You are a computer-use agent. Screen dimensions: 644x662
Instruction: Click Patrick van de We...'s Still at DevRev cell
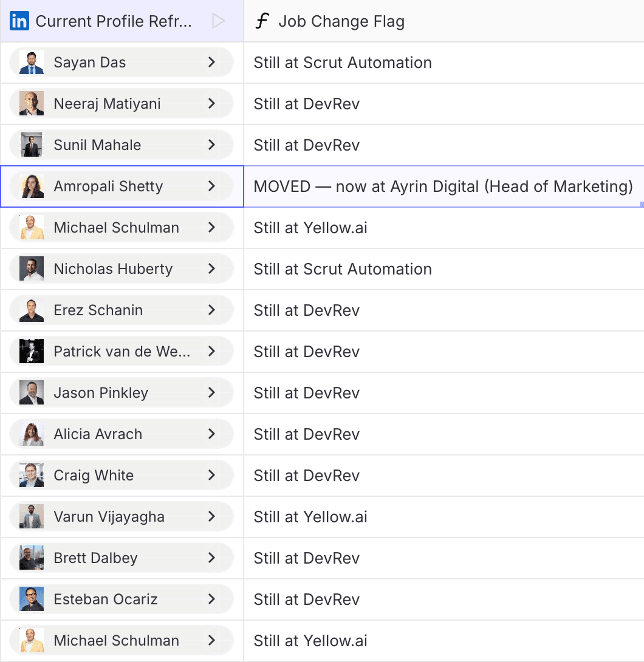[444, 351]
